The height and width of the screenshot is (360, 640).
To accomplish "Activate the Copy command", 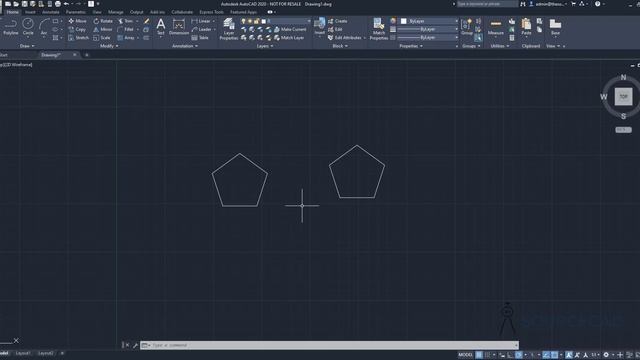I will coord(77,29).
